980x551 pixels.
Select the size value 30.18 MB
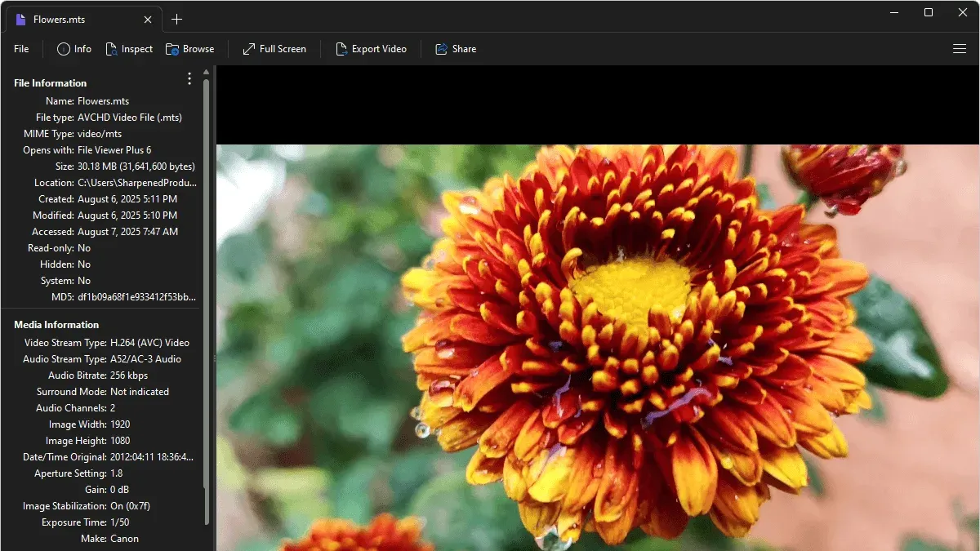pos(136,167)
